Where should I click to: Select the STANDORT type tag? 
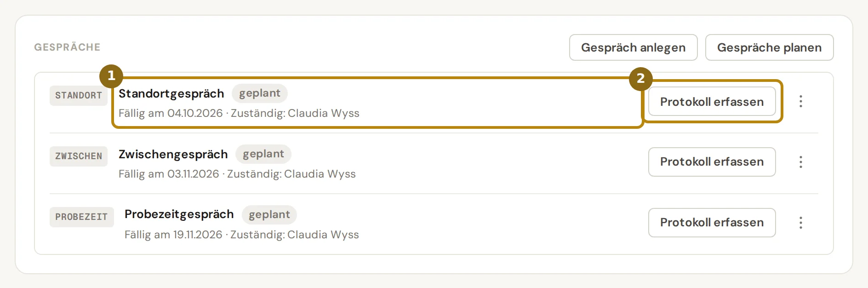pyautogui.click(x=79, y=96)
